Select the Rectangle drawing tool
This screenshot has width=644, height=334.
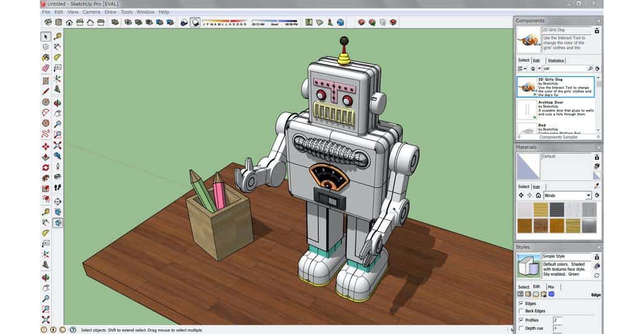(46, 80)
